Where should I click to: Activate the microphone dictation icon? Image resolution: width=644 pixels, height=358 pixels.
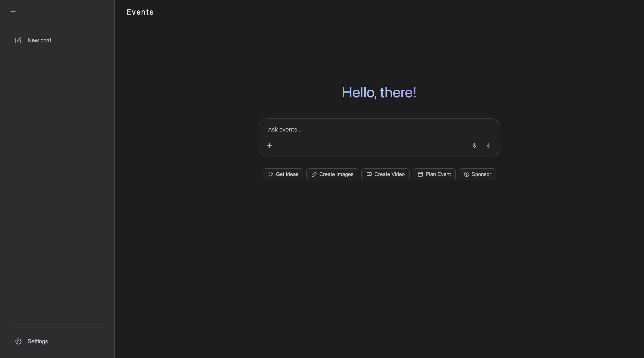tap(474, 145)
